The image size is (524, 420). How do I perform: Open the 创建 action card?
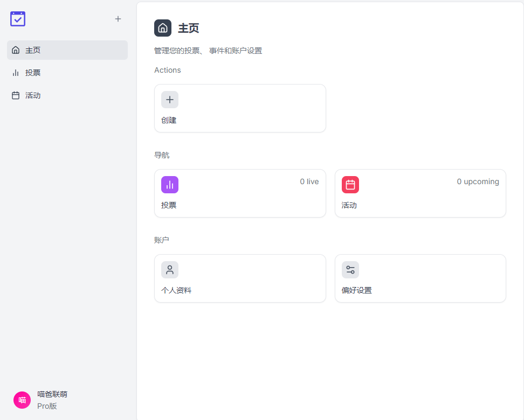240,108
